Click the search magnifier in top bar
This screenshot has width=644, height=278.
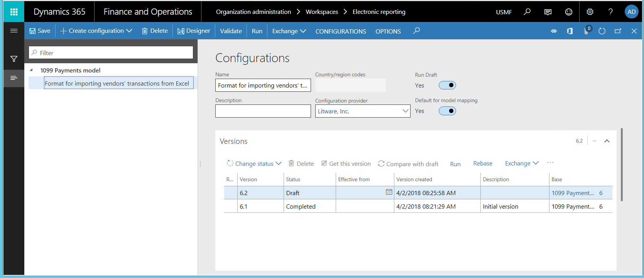[x=527, y=12]
